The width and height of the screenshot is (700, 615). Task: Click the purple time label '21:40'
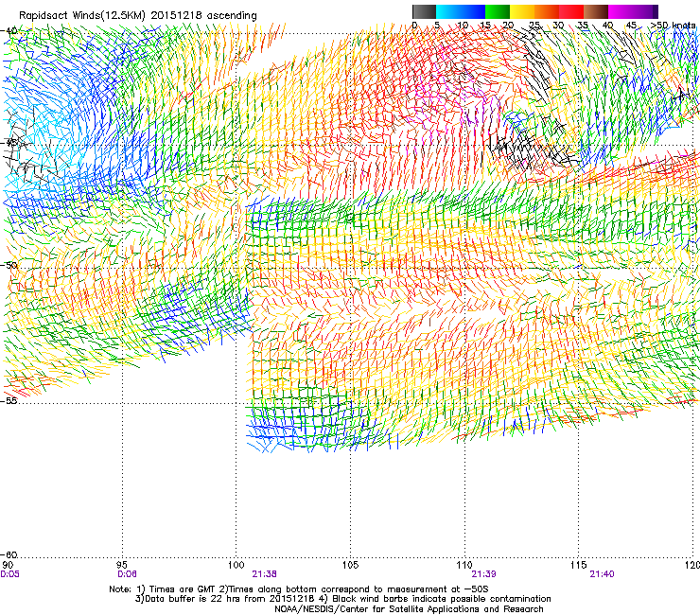[602, 574]
